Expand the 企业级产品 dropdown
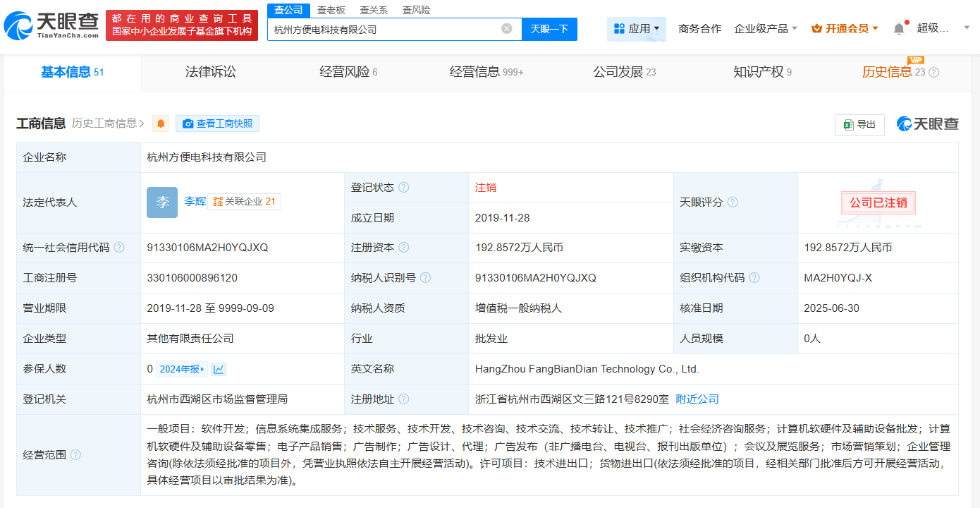Viewport: 980px width, 508px height. tap(766, 29)
